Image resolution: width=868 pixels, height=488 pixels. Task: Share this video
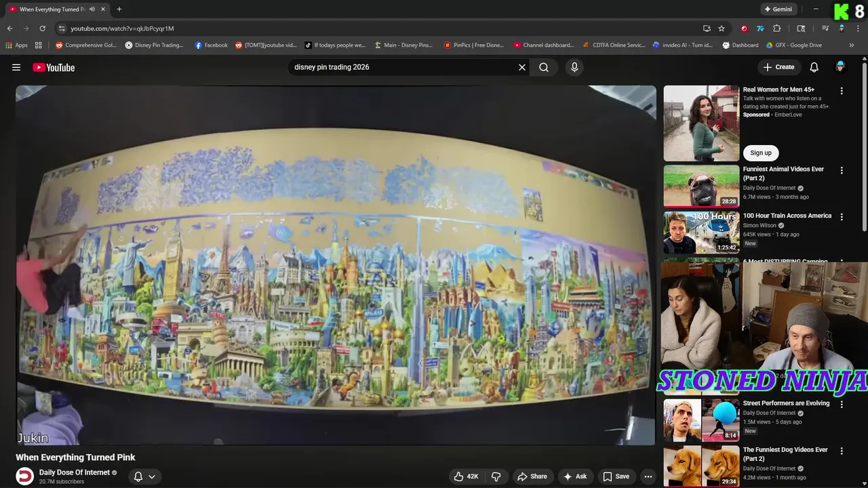click(x=532, y=476)
